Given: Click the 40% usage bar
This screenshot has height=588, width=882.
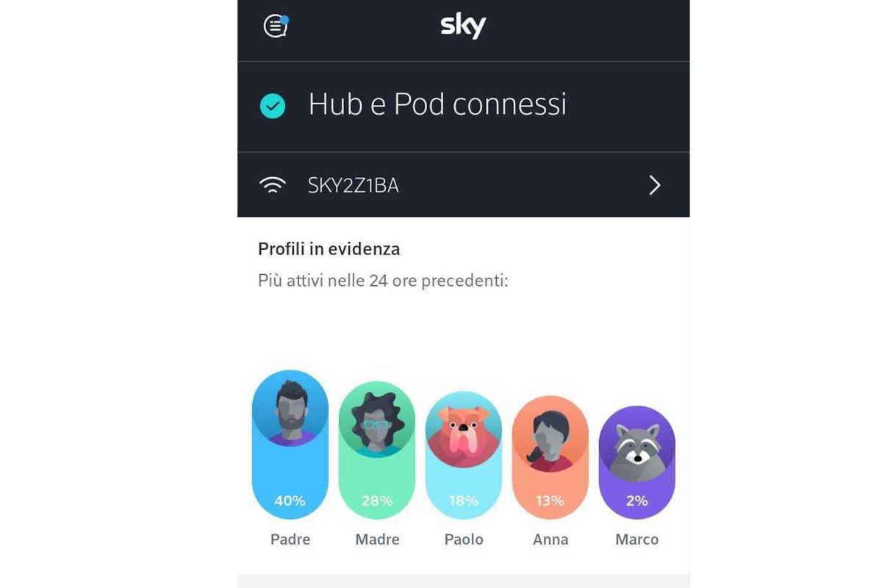Looking at the screenshot, I should click(290, 445).
